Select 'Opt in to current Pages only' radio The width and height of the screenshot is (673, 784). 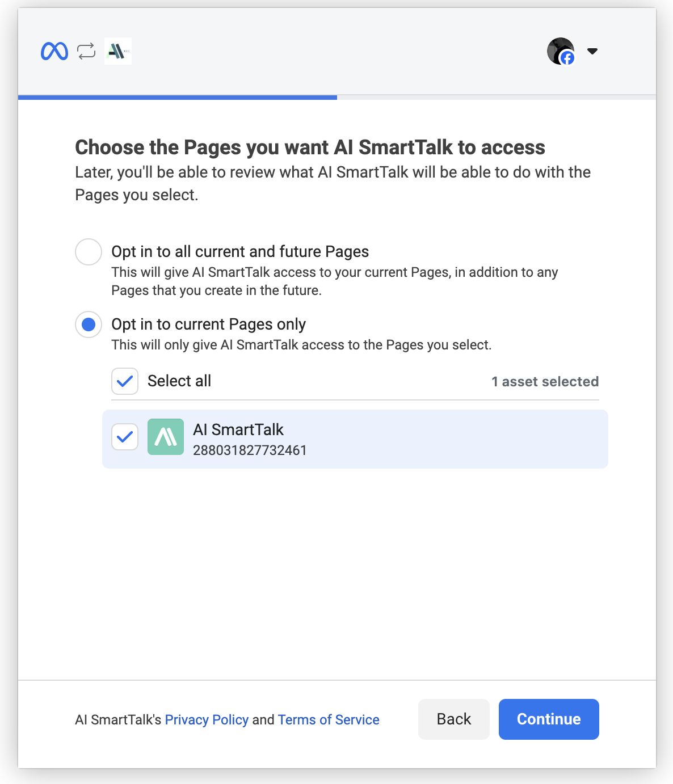click(89, 324)
